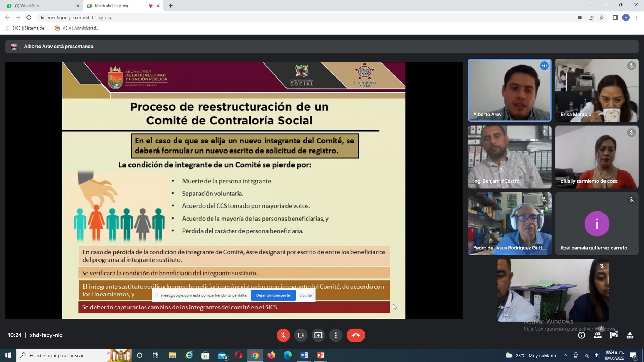Click Ocultar to hide sharing notice

point(306,295)
